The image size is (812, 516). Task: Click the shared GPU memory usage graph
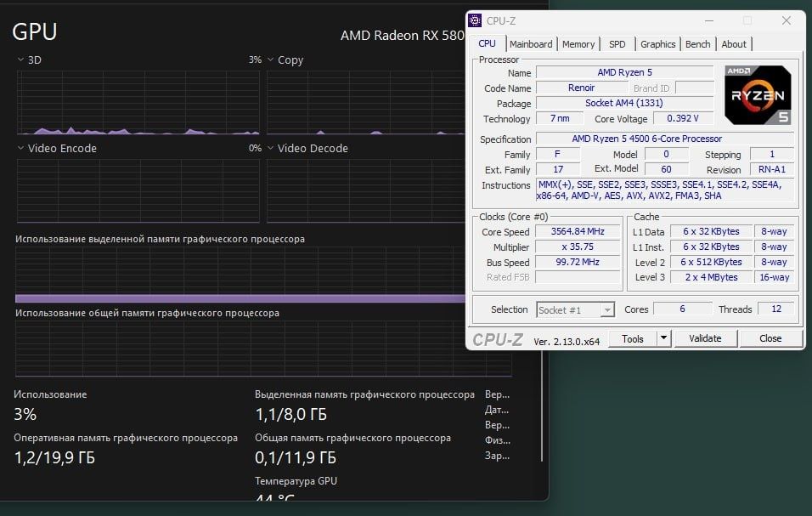click(263, 349)
